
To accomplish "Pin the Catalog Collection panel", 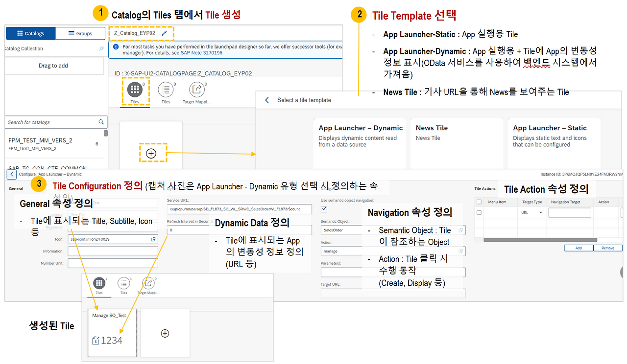I will [101, 49].
